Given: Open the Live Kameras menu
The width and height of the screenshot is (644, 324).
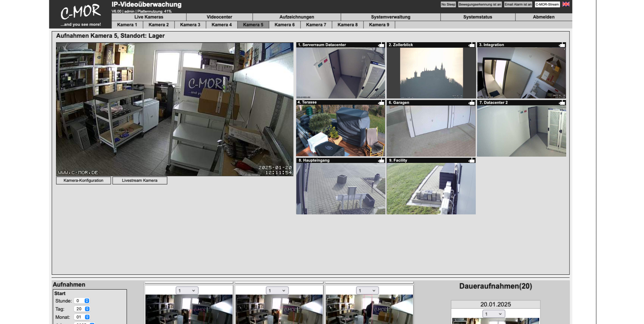Looking at the screenshot, I should [149, 17].
